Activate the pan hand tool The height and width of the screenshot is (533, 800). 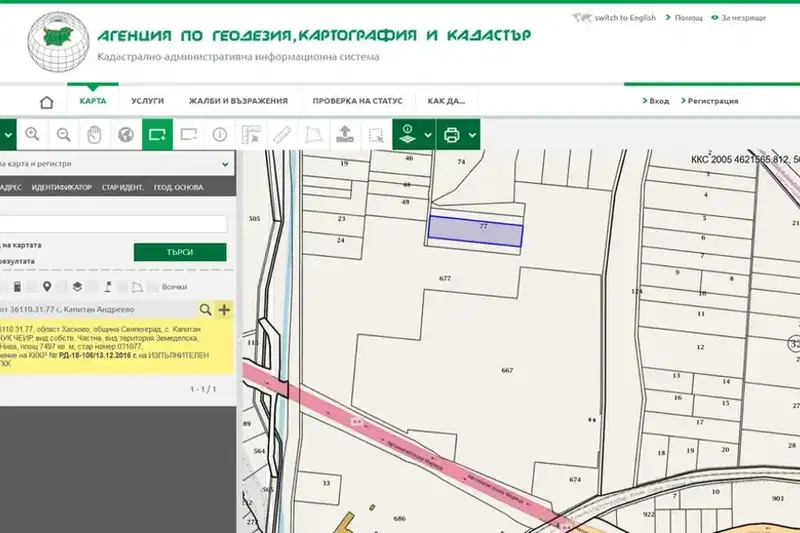pyautogui.click(x=94, y=135)
